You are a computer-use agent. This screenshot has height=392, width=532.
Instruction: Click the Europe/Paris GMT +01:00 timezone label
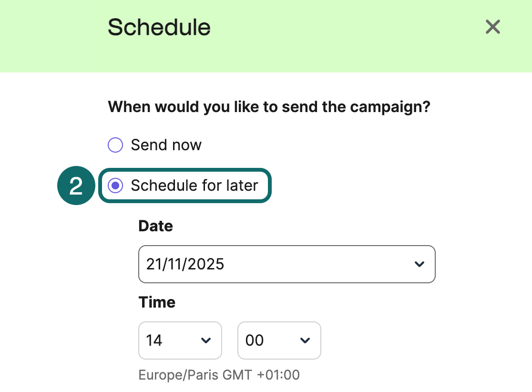click(218, 375)
